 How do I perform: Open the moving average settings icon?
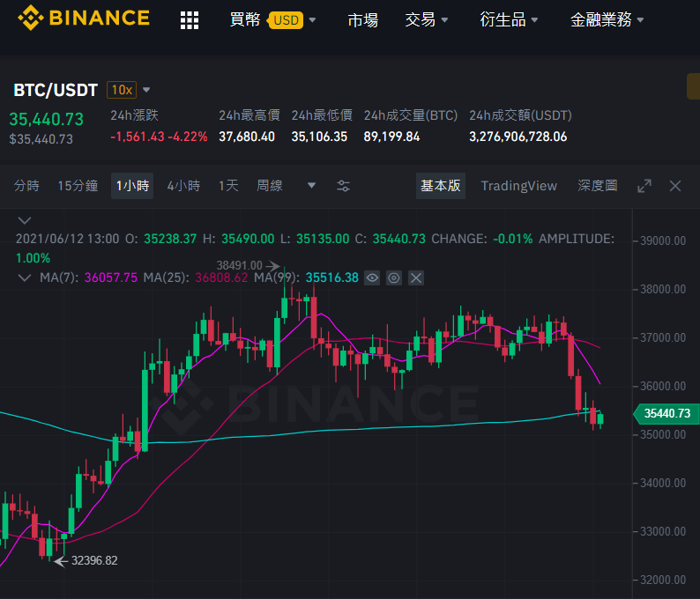[394, 277]
